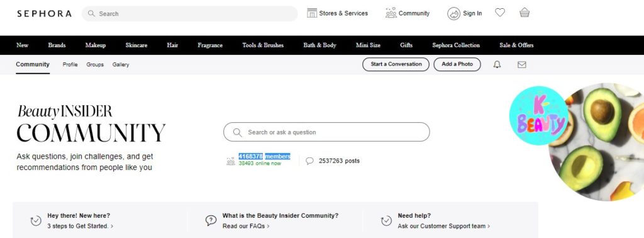Open the Sephora Collection menu
644x238 pixels.
[x=456, y=45]
